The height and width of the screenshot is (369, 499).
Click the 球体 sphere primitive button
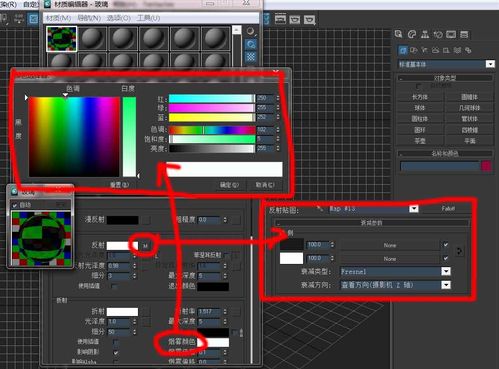pos(420,108)
